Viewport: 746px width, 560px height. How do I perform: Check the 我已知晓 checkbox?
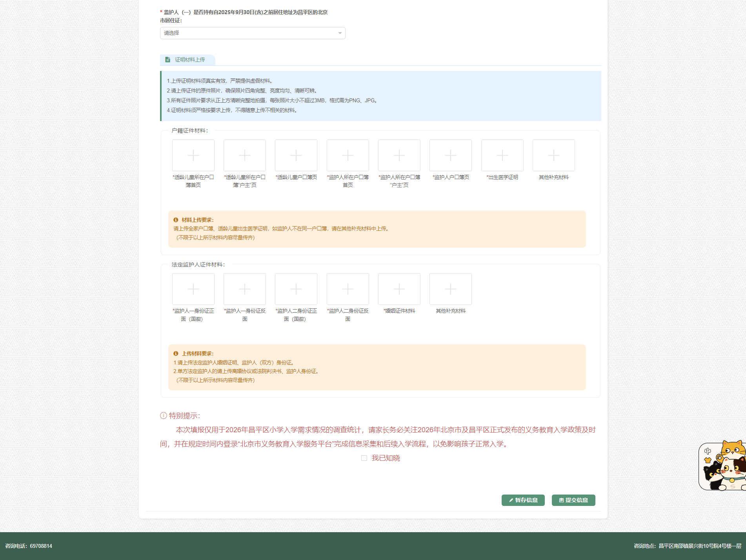[364, 458]
